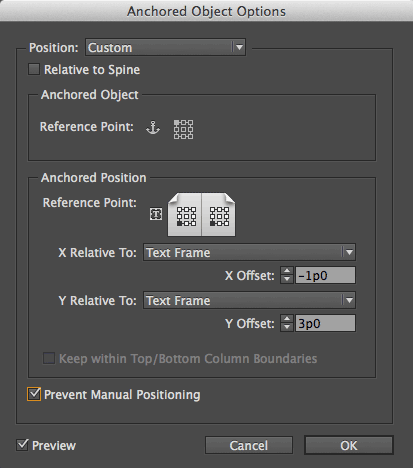Pick the right page reference point grid
Screen dimensions: 413x468
(219, 216)
